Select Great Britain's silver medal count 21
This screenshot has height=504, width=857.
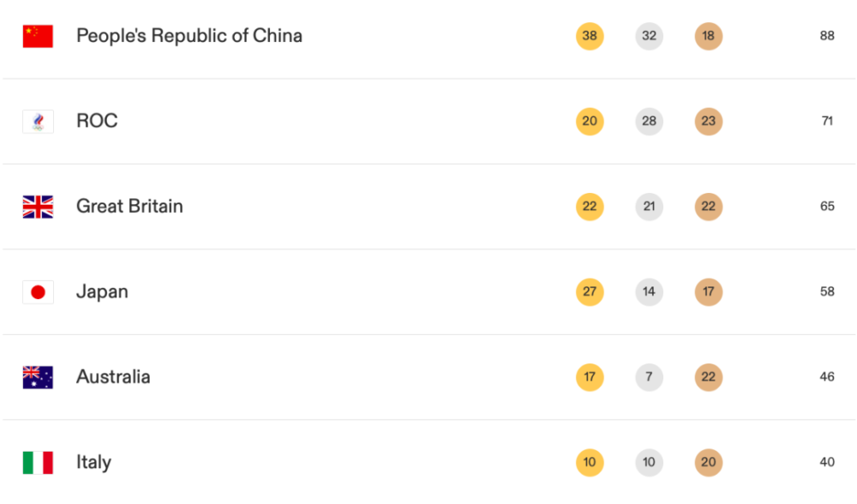coord(650,207)
